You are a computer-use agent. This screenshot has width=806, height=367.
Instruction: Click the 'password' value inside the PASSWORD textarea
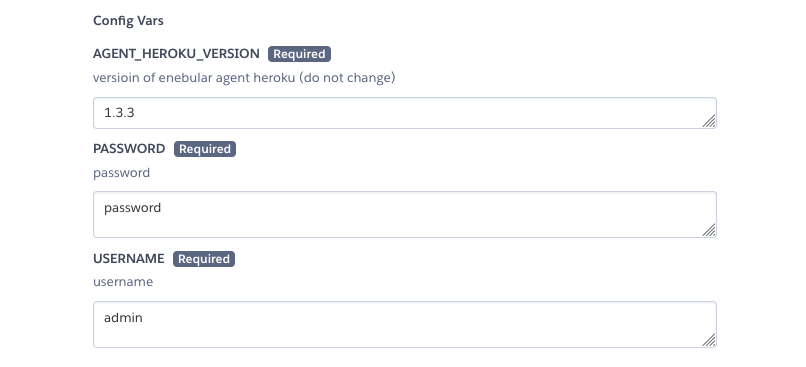tap(132, 208)
